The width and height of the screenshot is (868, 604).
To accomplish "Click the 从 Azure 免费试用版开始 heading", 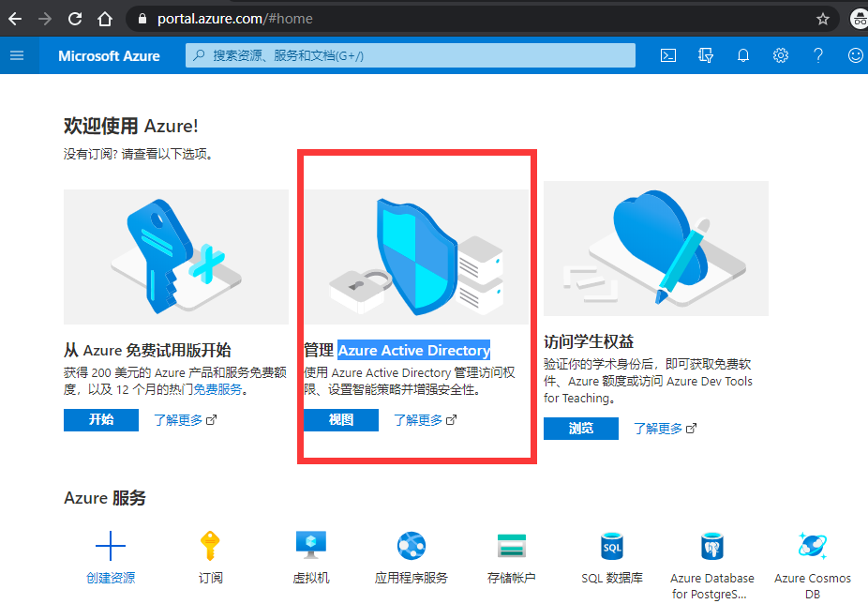I will (147, 350).
